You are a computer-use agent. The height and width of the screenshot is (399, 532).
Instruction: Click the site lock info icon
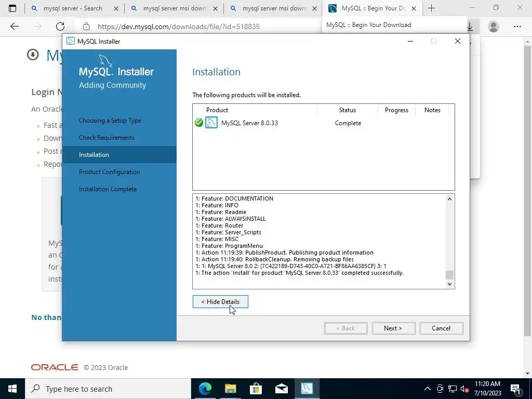(86, 26)
